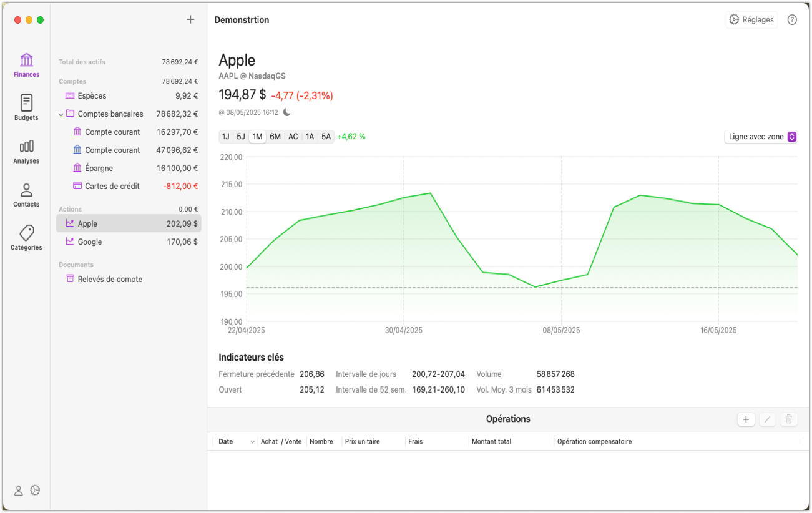
Task: Select the 1J time range
Action: point(226,137)
